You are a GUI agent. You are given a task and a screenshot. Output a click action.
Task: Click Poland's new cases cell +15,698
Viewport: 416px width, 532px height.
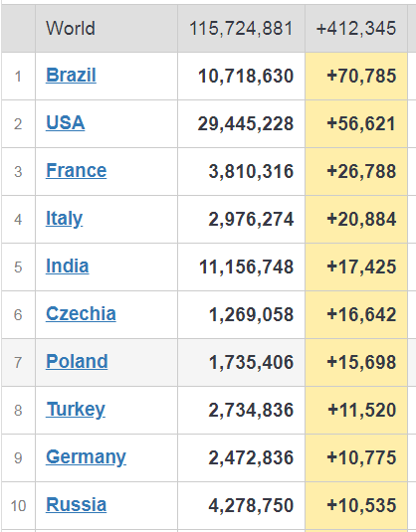click(356, 362)
